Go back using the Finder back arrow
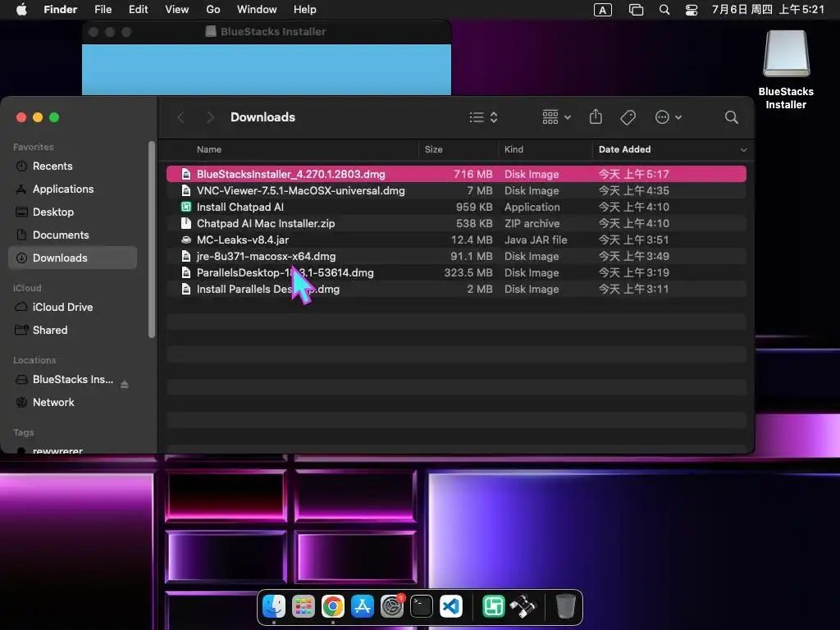This screenshot has width=840, height=630. [181, 117]
